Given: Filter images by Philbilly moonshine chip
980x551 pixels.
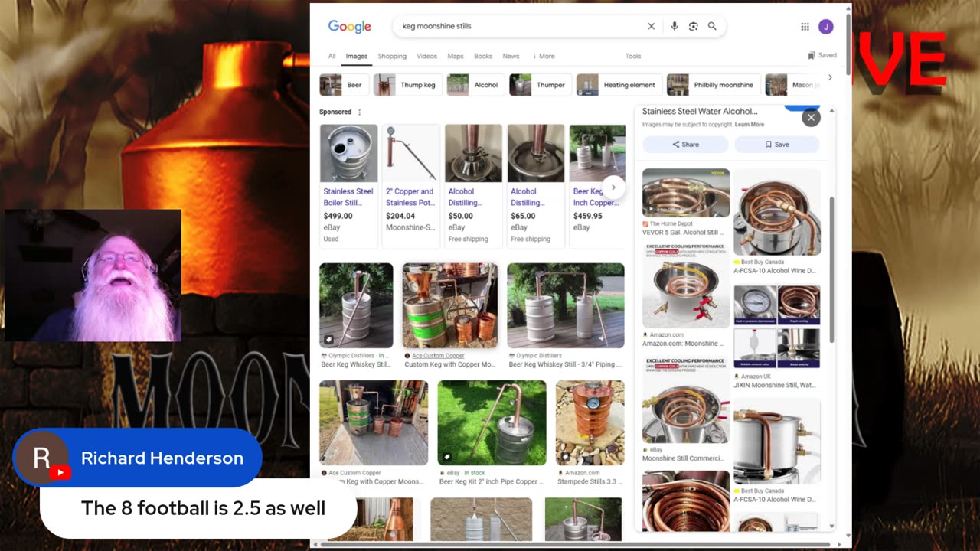Looking at the screenshot, I should point(714,85).
